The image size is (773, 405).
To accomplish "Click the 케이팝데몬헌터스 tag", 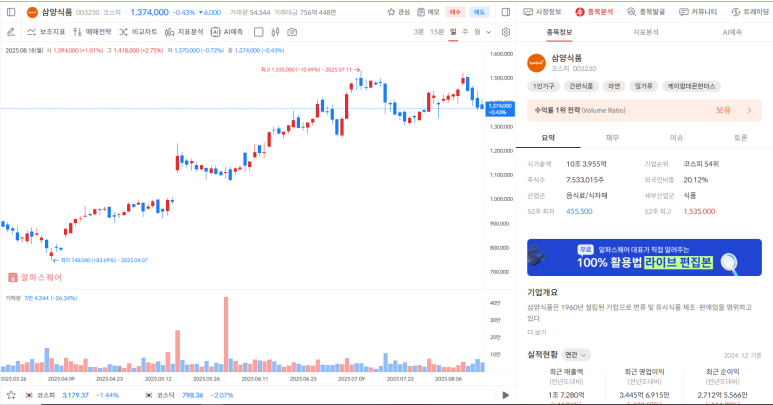I will point(691,86).
